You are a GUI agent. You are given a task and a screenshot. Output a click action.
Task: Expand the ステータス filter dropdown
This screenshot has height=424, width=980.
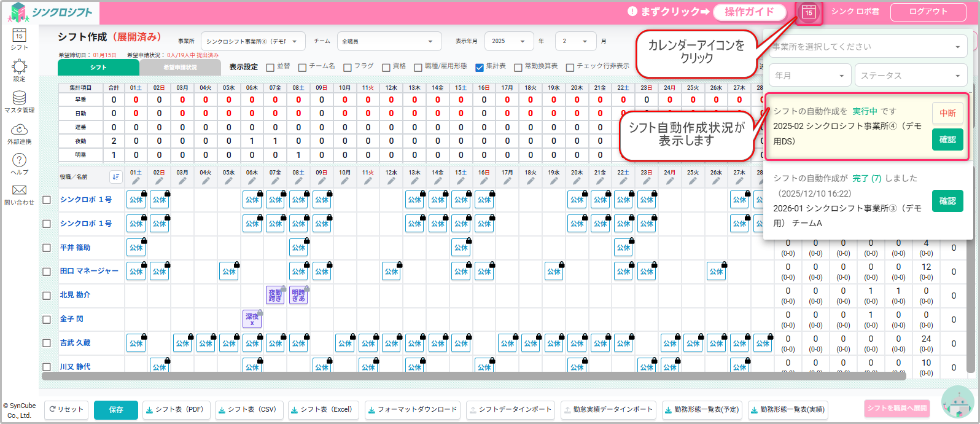click(x=910, y=76)
